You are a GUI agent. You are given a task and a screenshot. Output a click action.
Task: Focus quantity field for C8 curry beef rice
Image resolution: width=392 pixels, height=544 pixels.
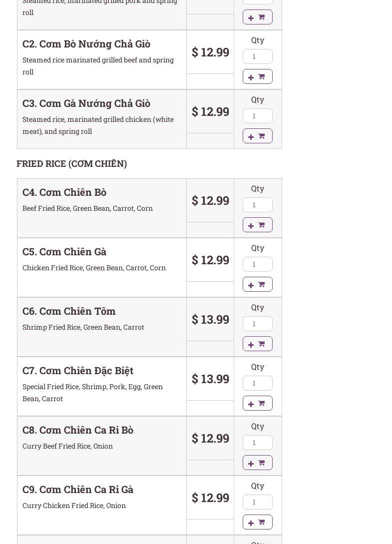click(x=257, y=443)
